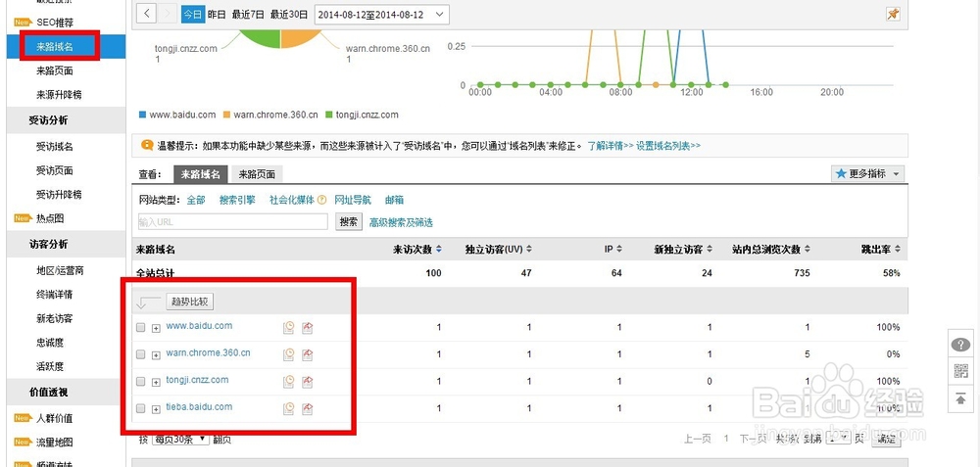The image size is (980, 467).
Task: Tick checkbox for warn.chrome.360.cn
Action: click(140, 354)
